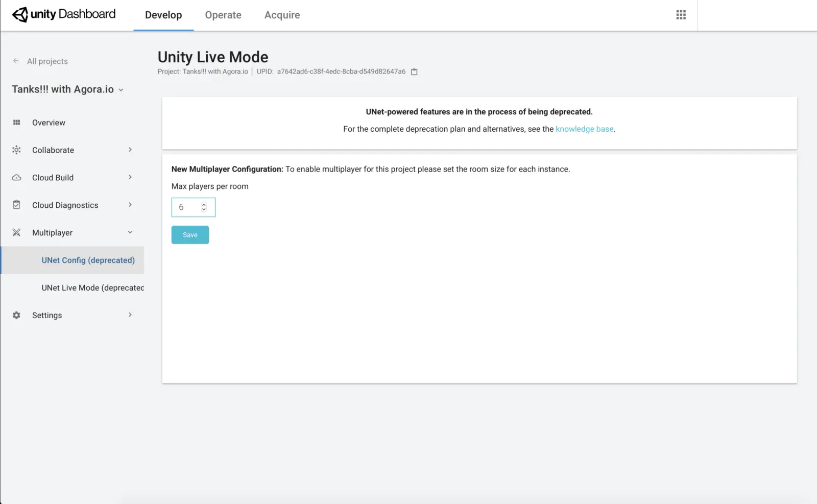The image size is (817, 504).
Task: Select UNet Config (deprecated) menu item
Action: (73, 260)
